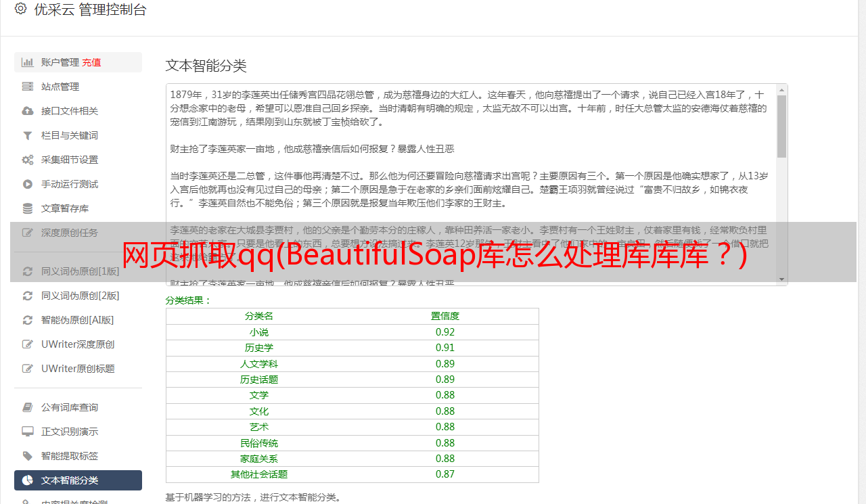Click the play circle icon for 手动运行测试
This screenshot has height=504, width=866.
(28, 184)
